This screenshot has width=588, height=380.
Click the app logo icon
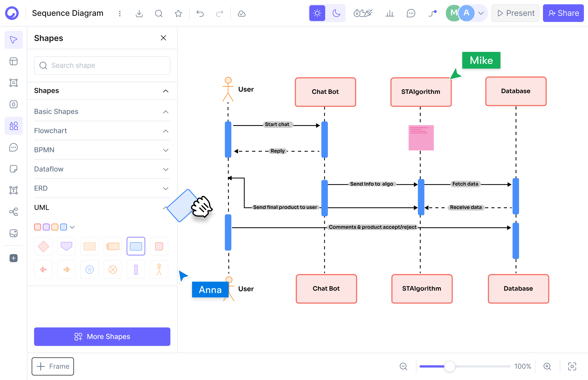12,13
